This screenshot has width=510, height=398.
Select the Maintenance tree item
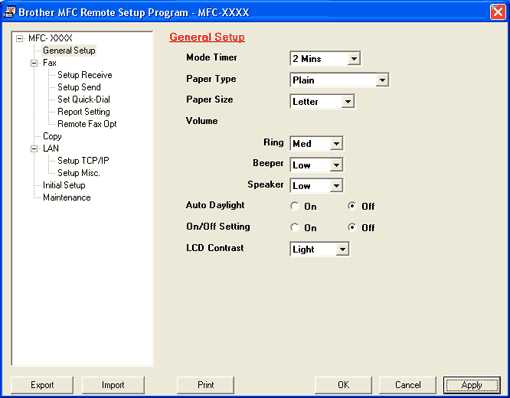point(67,198)
